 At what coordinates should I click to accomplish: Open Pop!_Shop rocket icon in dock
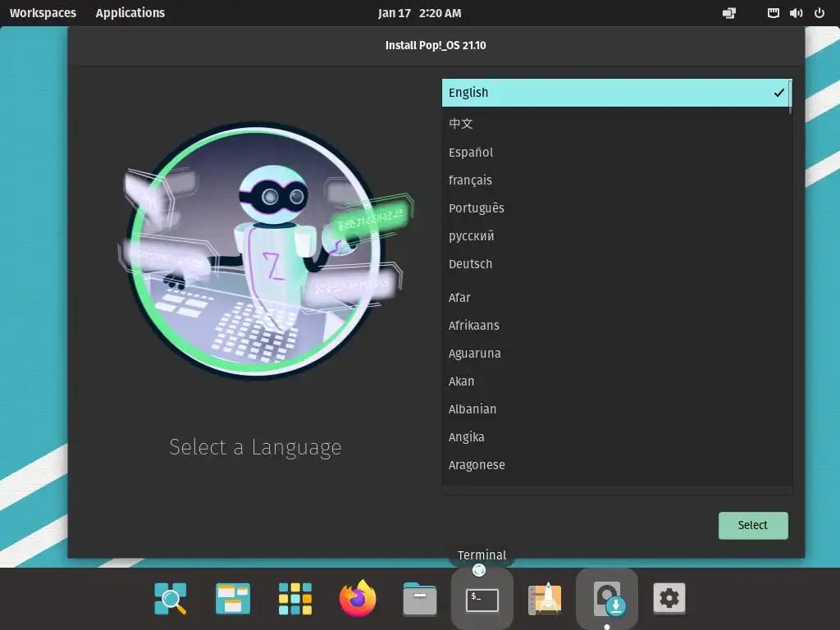point(545,598)
